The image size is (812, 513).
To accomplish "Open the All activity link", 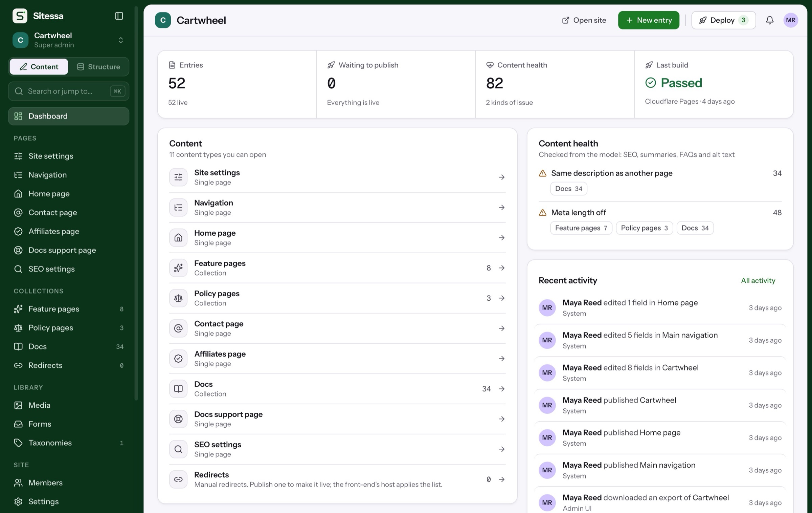I will coord(758,280).
